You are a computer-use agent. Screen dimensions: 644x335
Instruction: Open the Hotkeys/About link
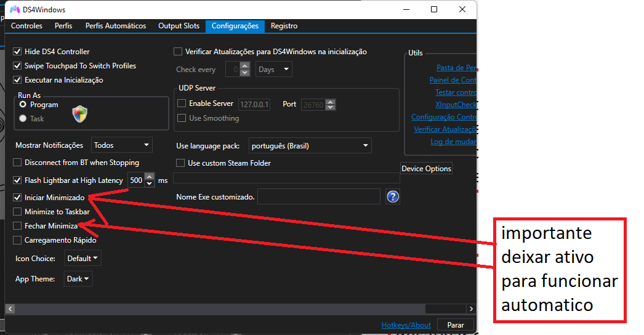(x=406, y=325)
